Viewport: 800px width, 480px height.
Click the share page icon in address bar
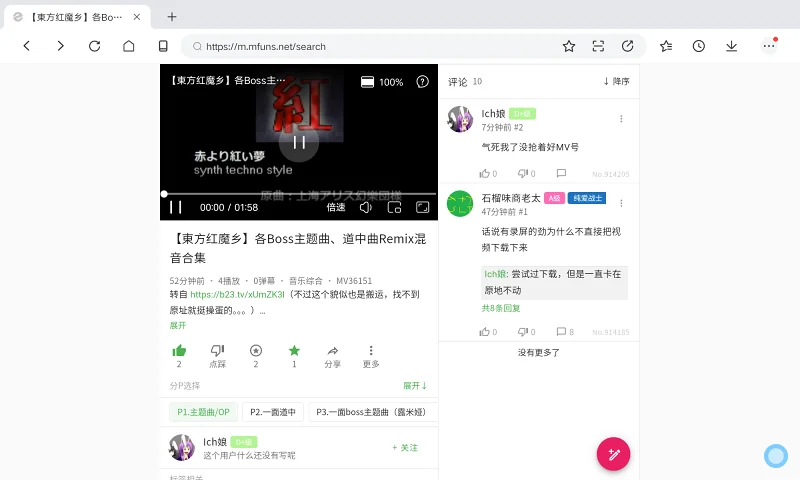click(628, 46)
